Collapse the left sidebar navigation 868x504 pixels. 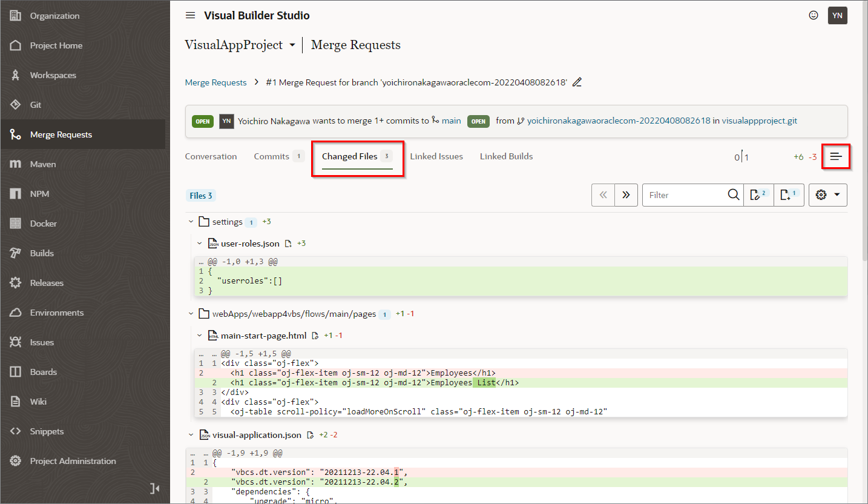[x=154, y=488]
